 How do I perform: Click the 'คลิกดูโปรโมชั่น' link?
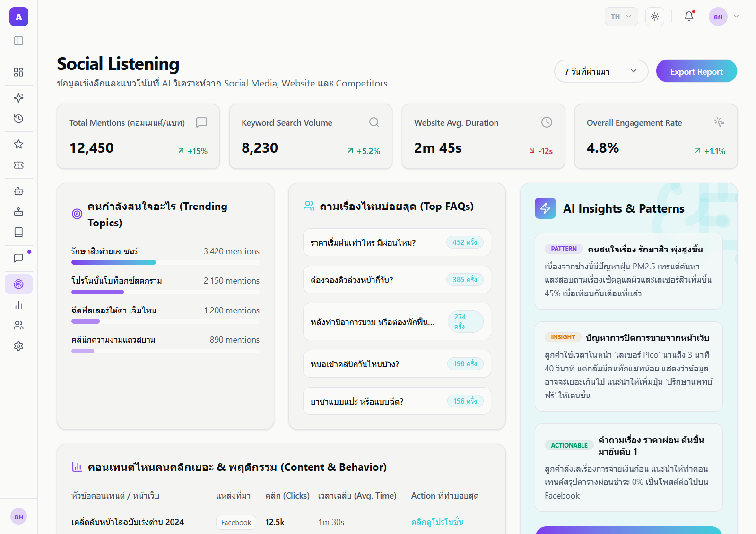[437, 522]
